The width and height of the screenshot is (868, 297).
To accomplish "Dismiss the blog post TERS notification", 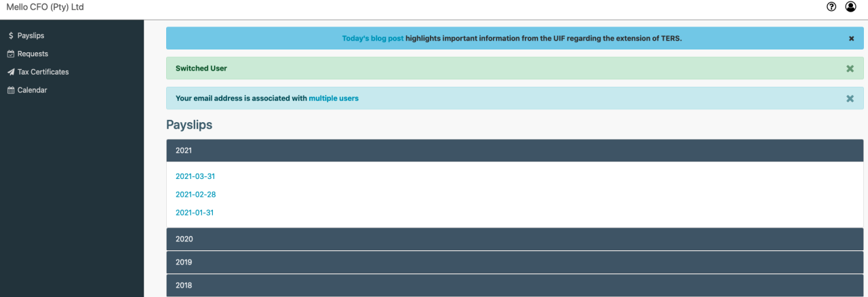I will pyautogui.click(x=851, y=39).
